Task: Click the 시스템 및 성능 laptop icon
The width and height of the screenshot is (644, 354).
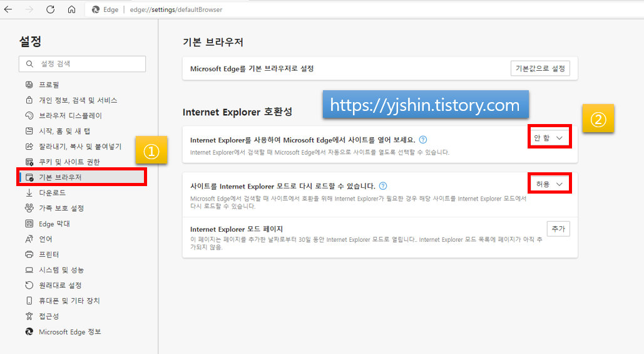Action: (x=29, y=269)
